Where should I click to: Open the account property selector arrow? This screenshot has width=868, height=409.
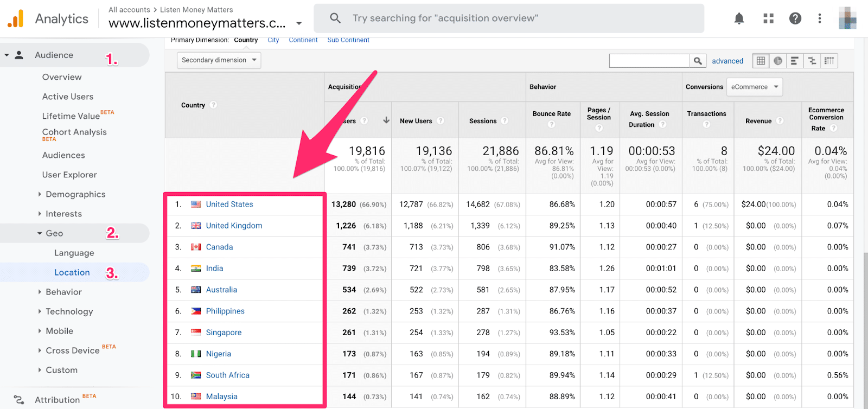[x=298, y=23]
